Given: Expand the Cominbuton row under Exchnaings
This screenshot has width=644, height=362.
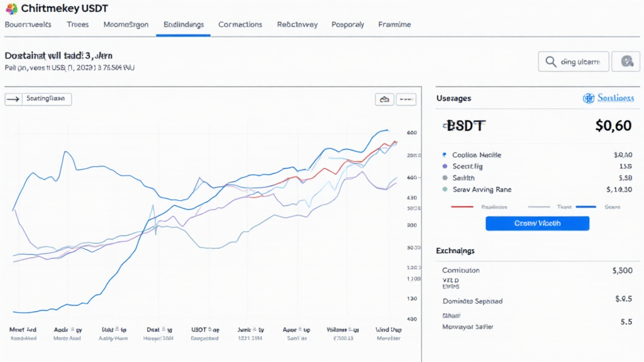Looking at the screenshot, I should click(x=461, y=270).
